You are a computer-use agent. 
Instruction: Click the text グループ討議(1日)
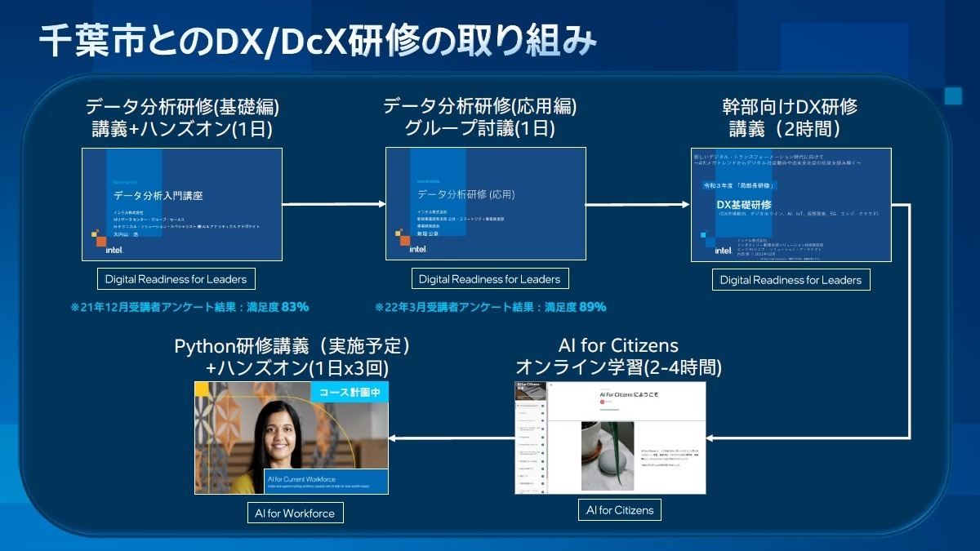tap(479, 128)
